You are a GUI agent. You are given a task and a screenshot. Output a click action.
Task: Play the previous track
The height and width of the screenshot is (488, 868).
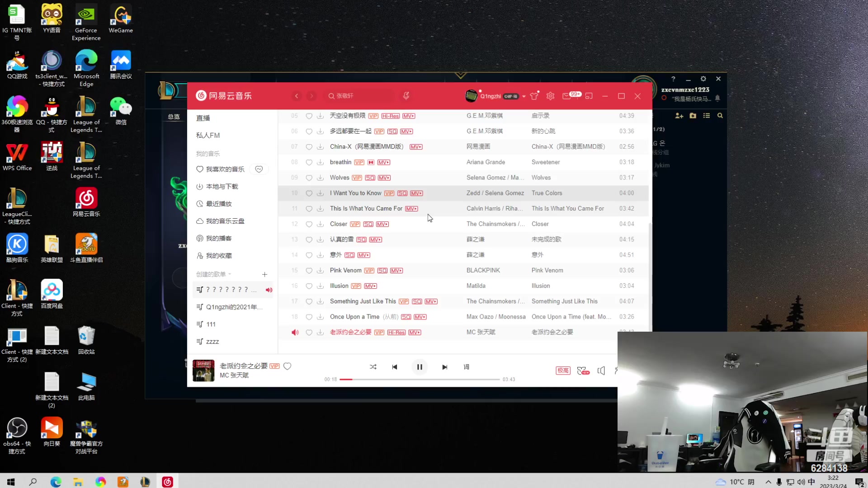tap(395, 367)
